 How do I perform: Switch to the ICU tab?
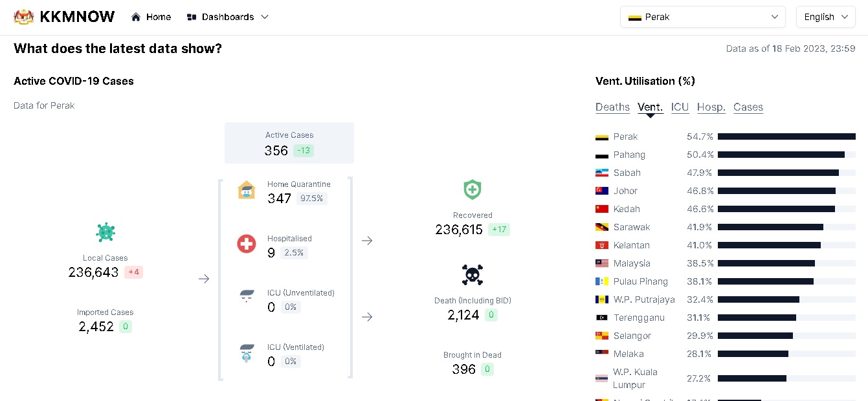point(680,107)
